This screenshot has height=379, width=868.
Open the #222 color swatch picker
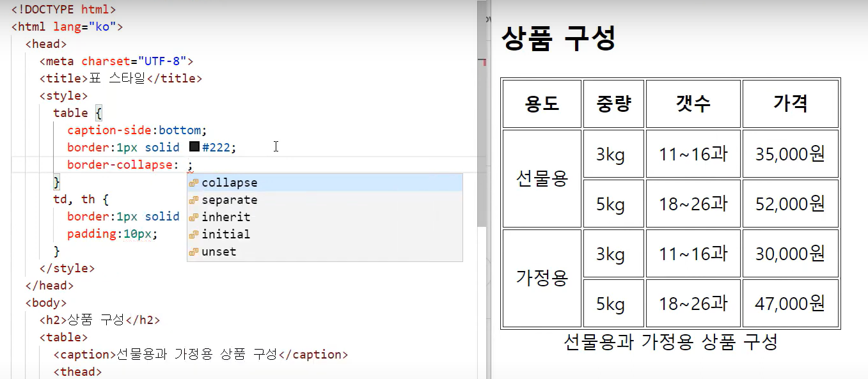coord(194,148)
